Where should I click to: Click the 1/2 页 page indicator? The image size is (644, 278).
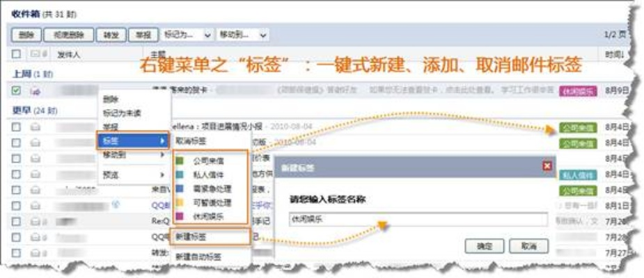(x=615, y=35)
